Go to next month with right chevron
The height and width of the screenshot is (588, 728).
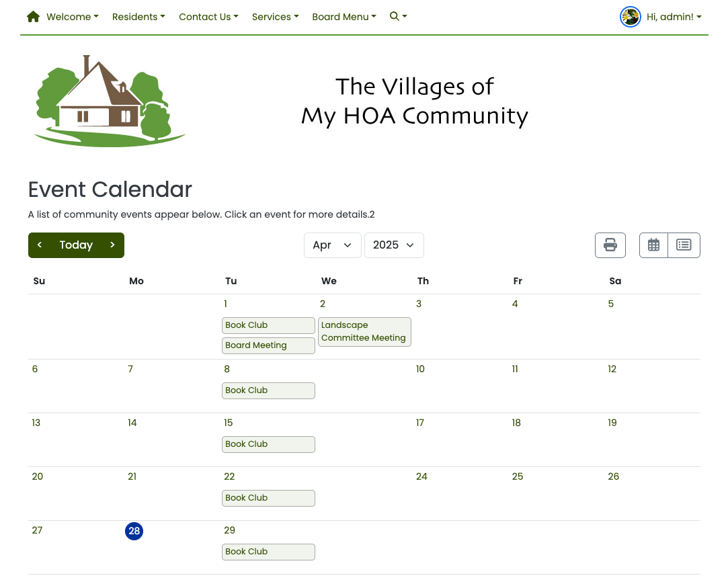[112, 245]
